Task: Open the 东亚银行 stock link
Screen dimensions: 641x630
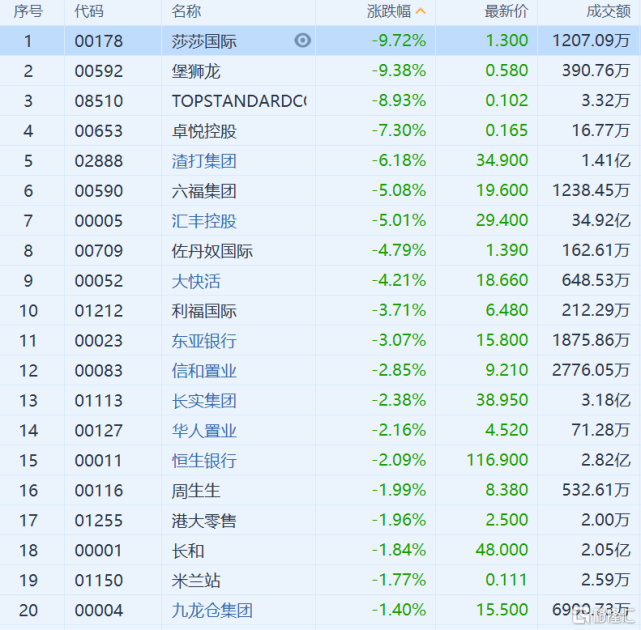Action: pyautogui.click(x=204, y=341)
